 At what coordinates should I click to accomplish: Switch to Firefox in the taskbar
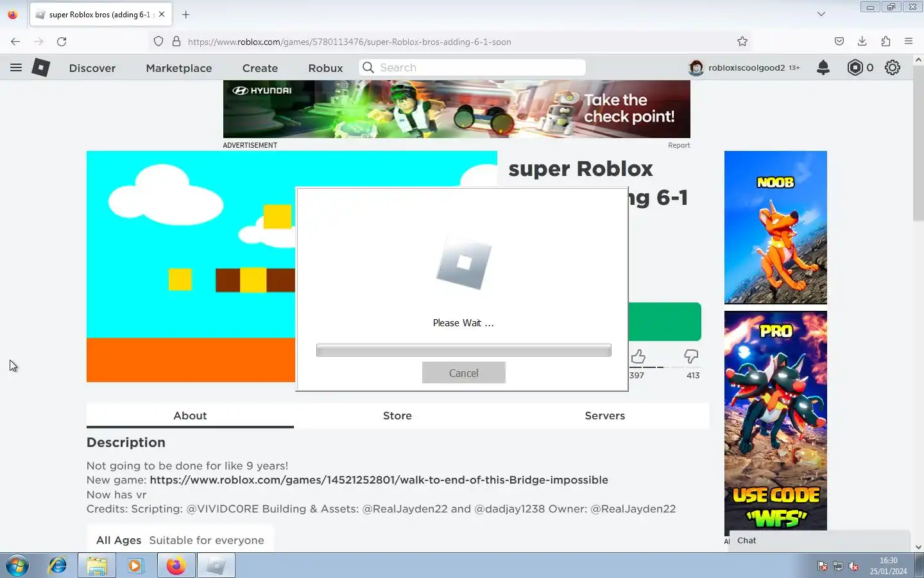coord(176,566)
